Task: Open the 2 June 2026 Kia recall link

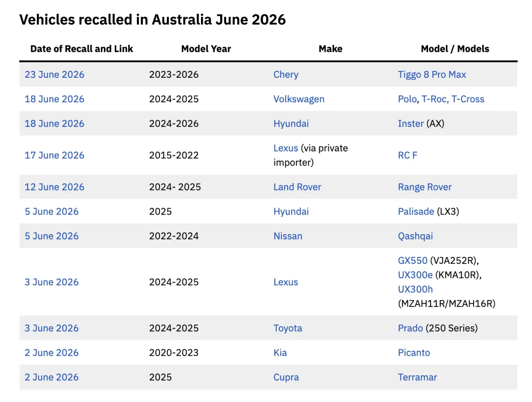Action: coord(52,352)
